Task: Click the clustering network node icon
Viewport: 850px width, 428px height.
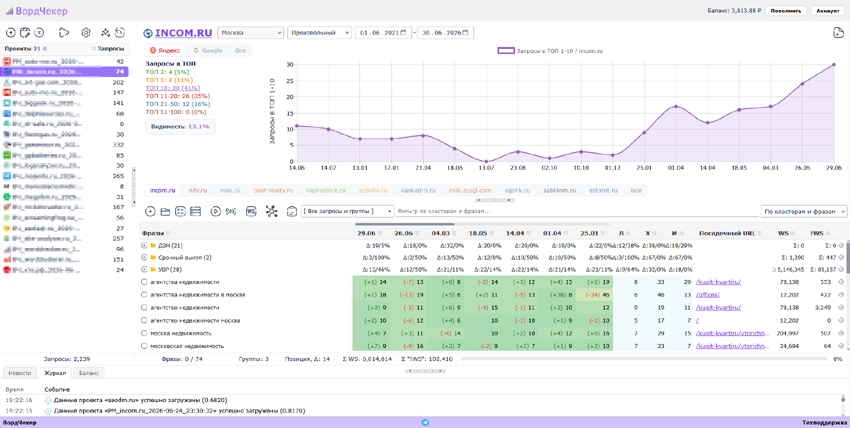Action: [x=272, y=211]
